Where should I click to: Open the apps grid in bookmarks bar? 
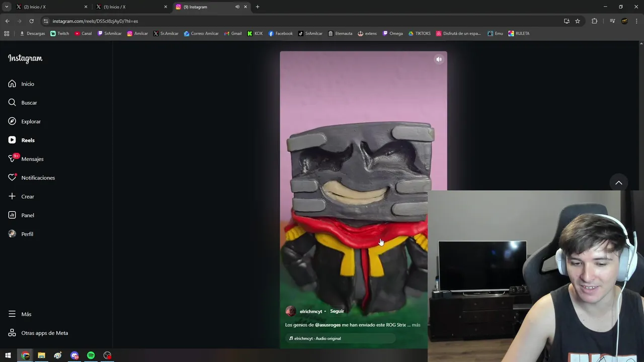point(7,34)
